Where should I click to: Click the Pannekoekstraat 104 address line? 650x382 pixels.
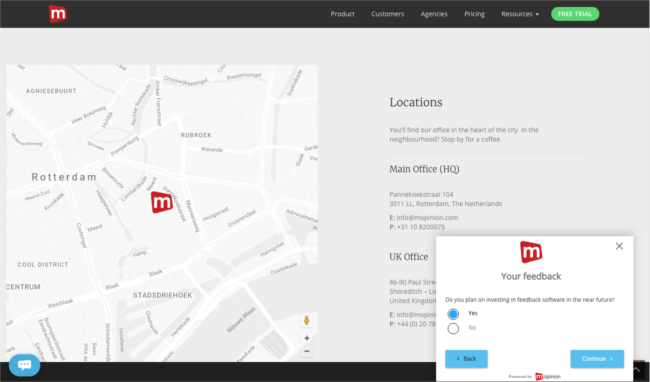(x=421, y=194)
